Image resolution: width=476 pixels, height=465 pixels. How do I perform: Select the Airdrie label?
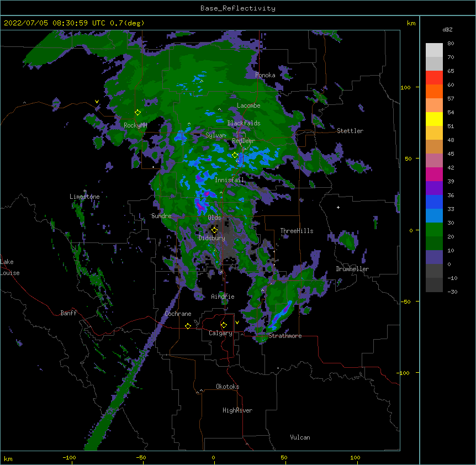223,297
